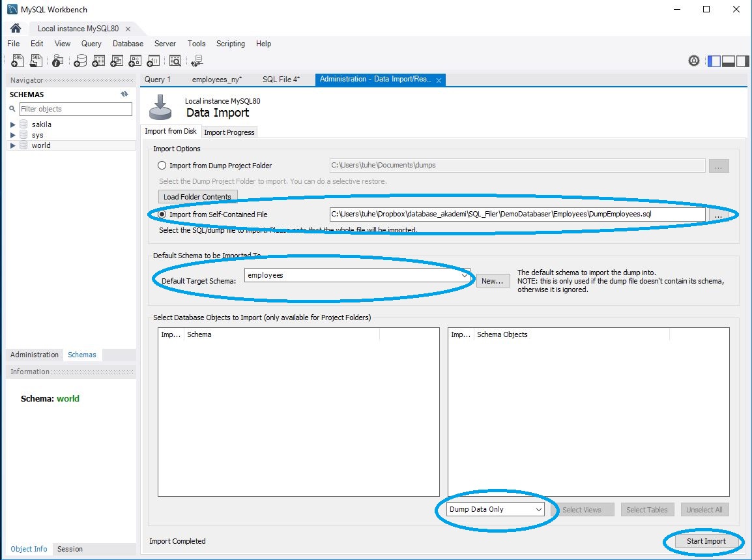This screenshot has width=752, height=560.
Task: Open the Help menu
Action: pyautogui.click(x=263, y=44)
